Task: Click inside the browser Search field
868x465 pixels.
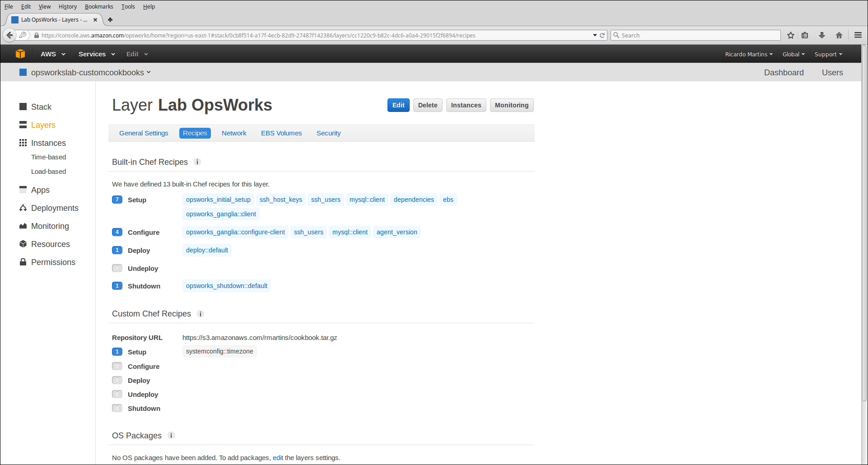Action: point(695,35)
